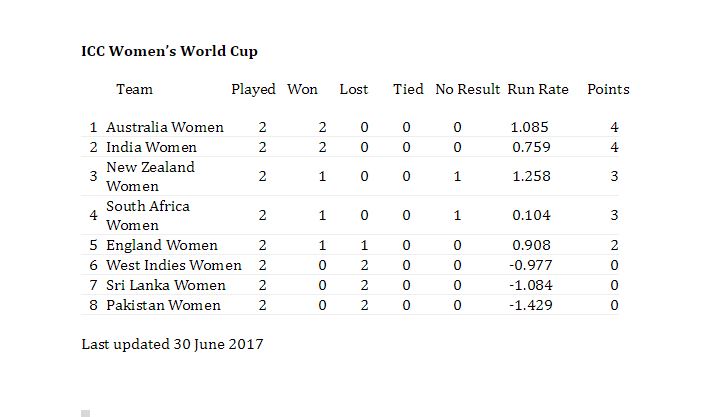Select the Team column header
725x417 pixels.
[134, 89]
